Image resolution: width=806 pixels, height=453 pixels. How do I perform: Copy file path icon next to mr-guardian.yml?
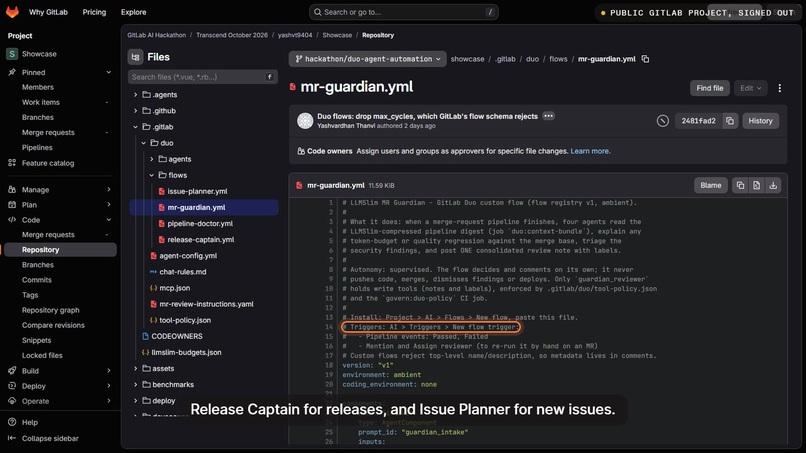point(645,59)
